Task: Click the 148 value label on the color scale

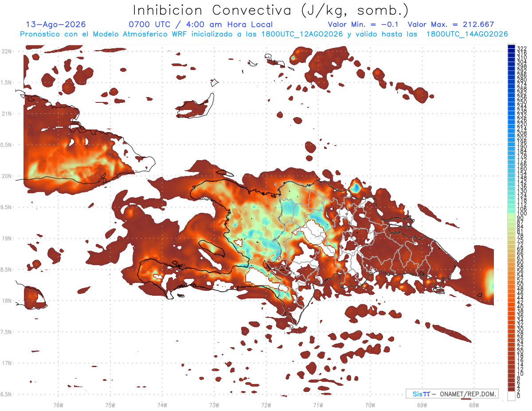Action: pos(522,178)
